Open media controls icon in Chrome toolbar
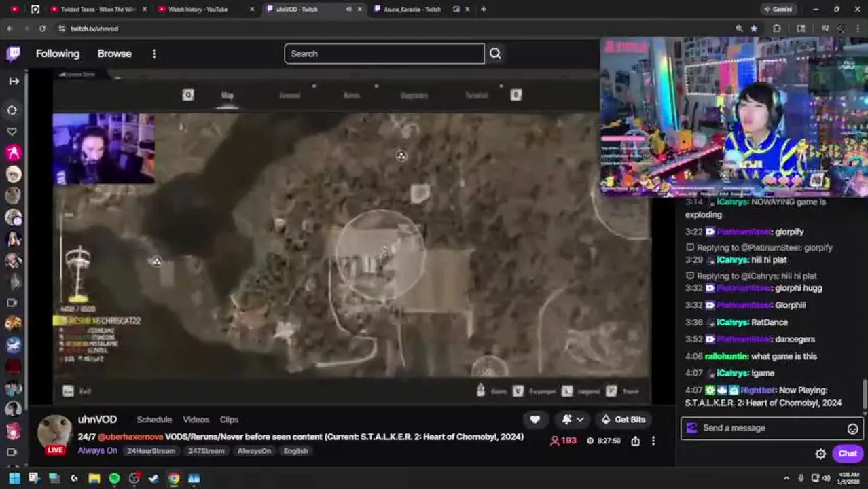868x489 pixels. (x=825, y=29)
